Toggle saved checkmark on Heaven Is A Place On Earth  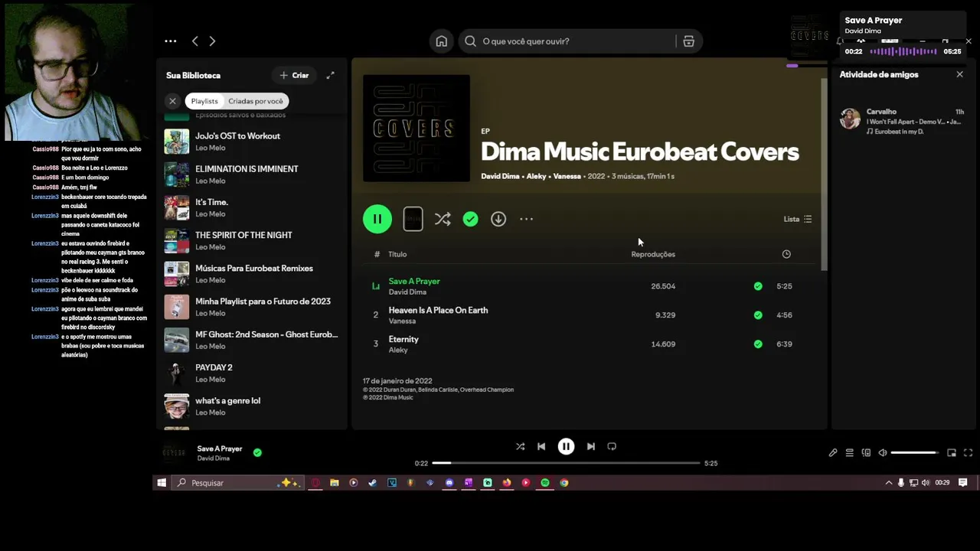pos(758,315)
